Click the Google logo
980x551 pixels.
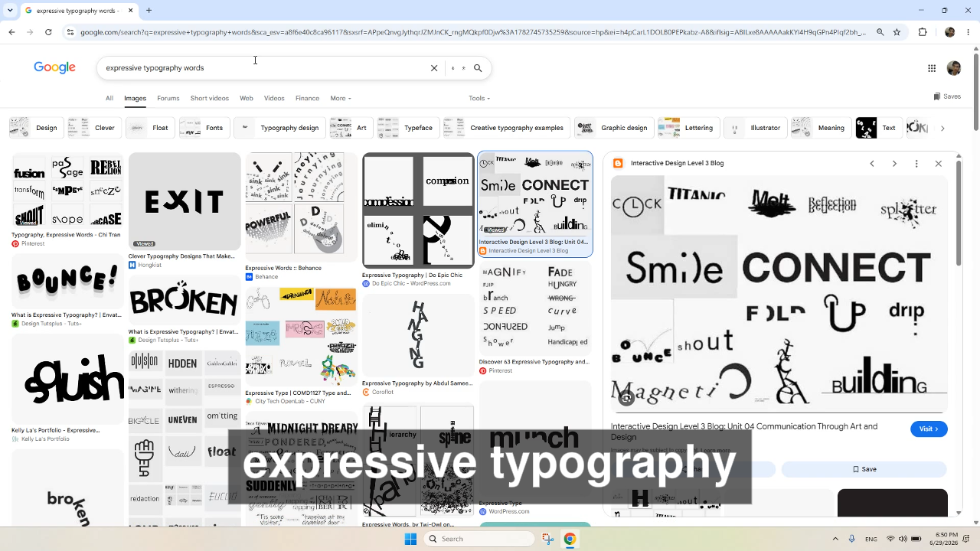click(54, 68)
